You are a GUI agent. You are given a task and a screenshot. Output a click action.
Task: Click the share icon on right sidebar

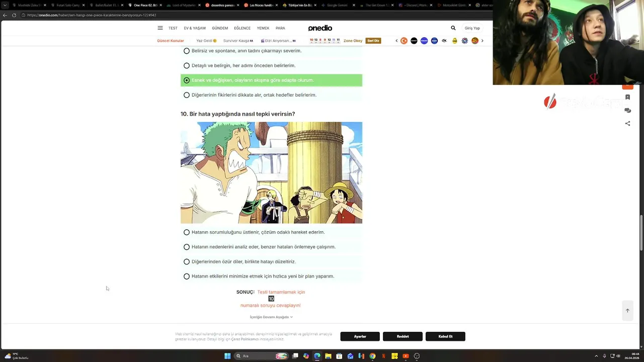(x=627, y=123)
